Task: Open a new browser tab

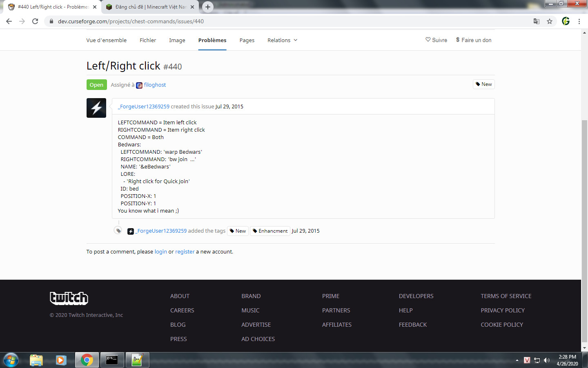Action: 208,7
